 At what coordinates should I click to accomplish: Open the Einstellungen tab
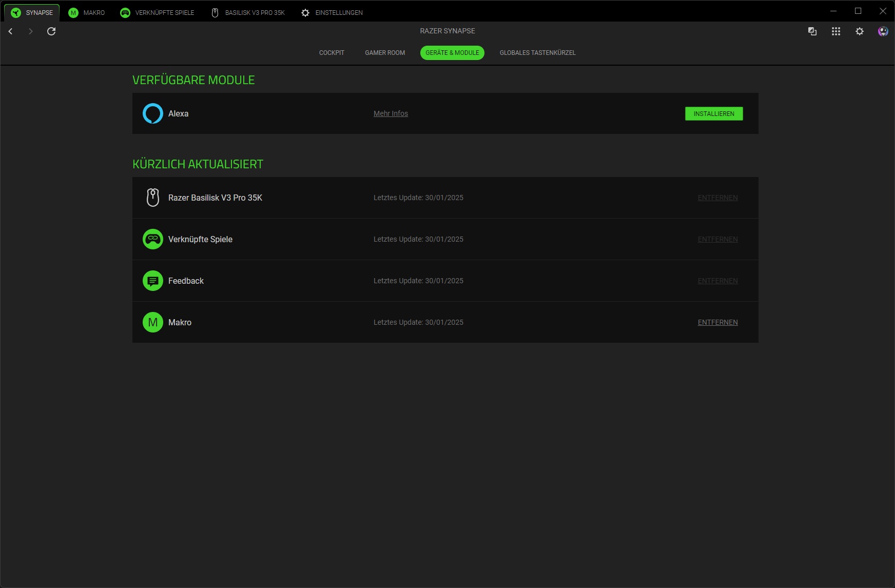[x=332, y=13]
